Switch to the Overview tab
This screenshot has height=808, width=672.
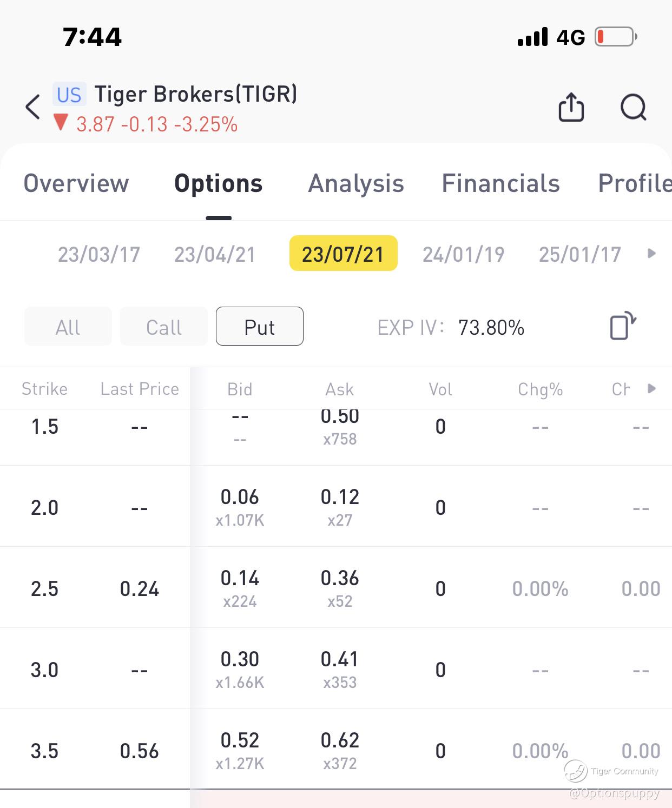click(76, 183)
